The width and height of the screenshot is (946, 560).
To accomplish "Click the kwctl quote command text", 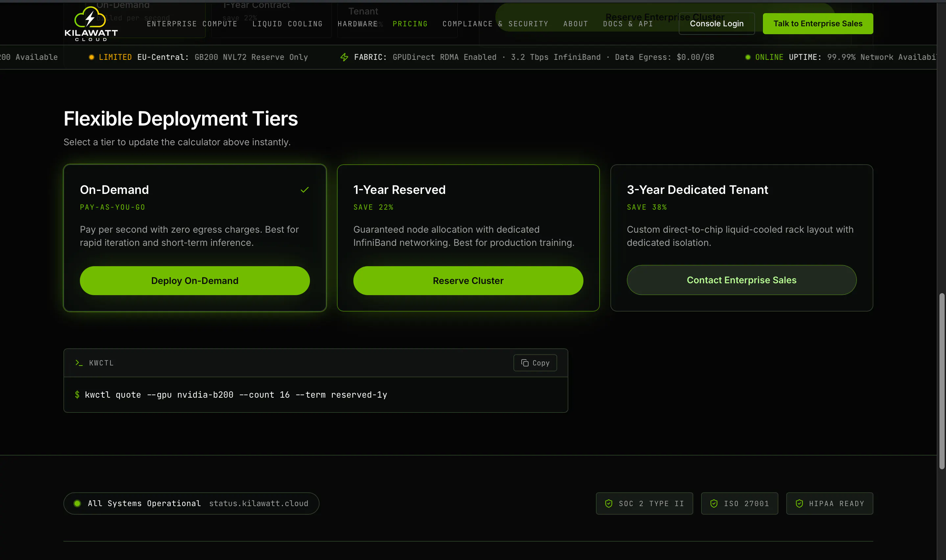I will (x=236, y=395).
